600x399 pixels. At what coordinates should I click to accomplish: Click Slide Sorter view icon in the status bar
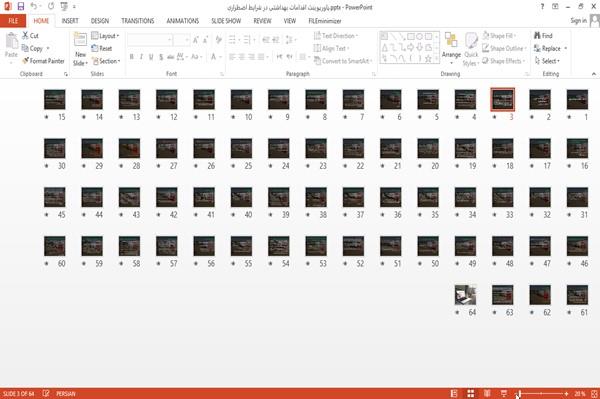pos(471,393)
